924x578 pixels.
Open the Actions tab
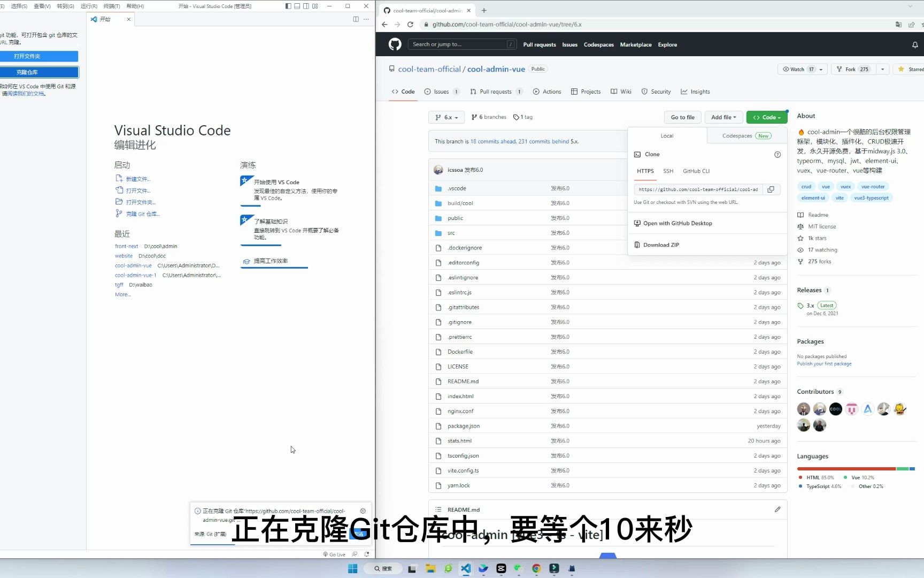(x=547, y=92)
